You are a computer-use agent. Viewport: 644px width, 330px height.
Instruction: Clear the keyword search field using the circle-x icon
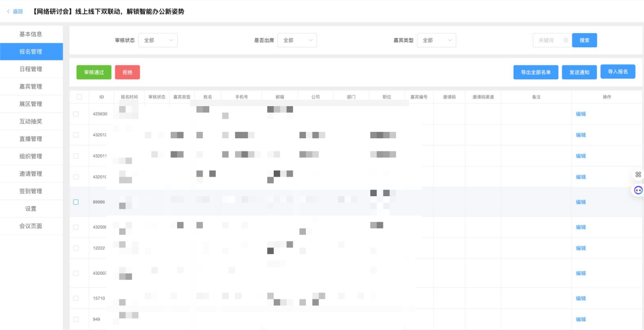(566, 40)
